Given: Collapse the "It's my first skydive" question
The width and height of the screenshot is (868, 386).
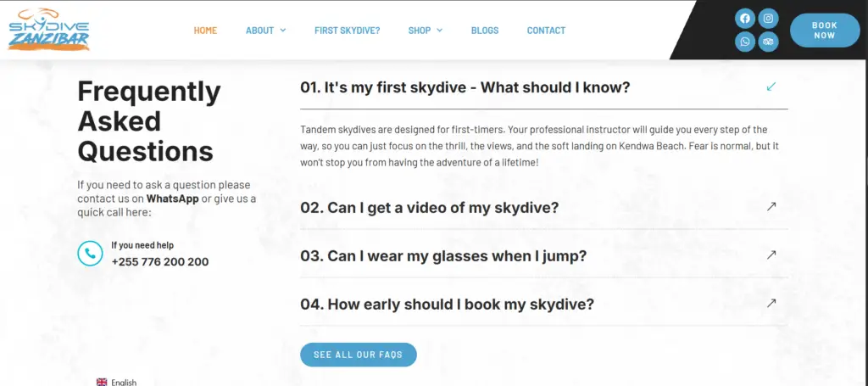Looking at the screenshot, I should [x=543, y=87].
